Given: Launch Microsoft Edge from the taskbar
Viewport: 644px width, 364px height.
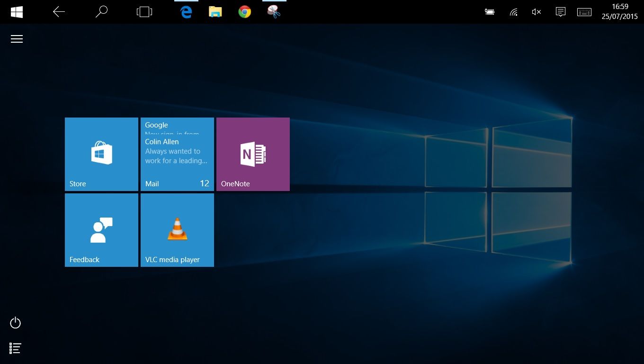Looking at the screenshot, I should pos(186,12).
